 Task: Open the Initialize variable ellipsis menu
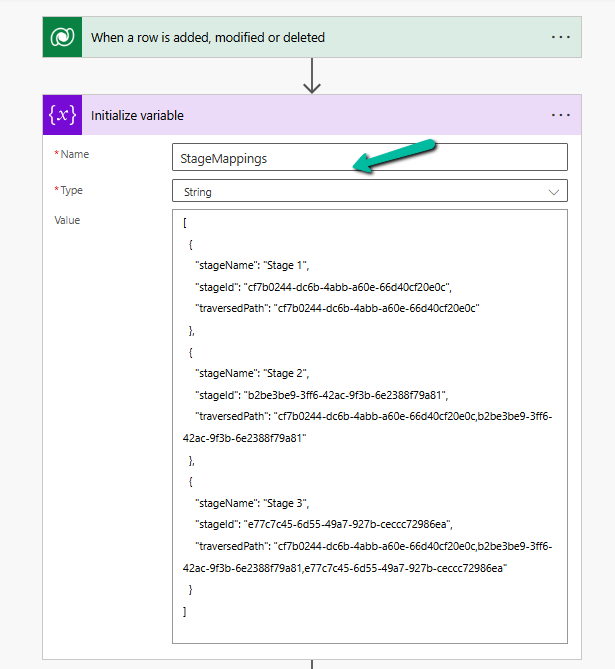560,115
